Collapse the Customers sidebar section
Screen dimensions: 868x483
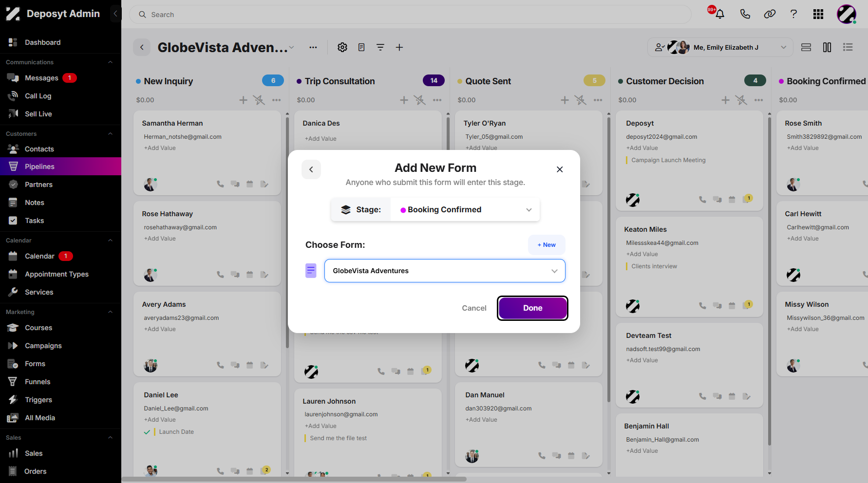(110, 134)
